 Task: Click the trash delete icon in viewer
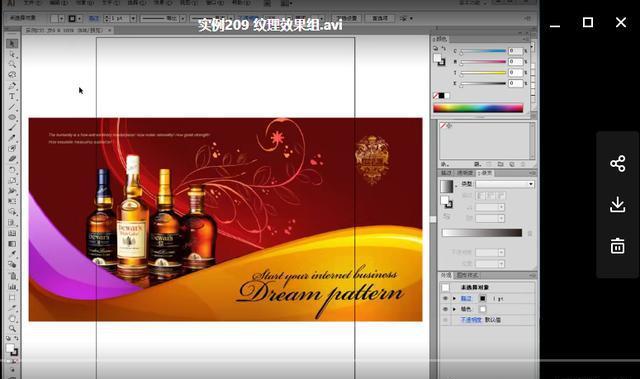pyautogui.click(x=618, y=246)
